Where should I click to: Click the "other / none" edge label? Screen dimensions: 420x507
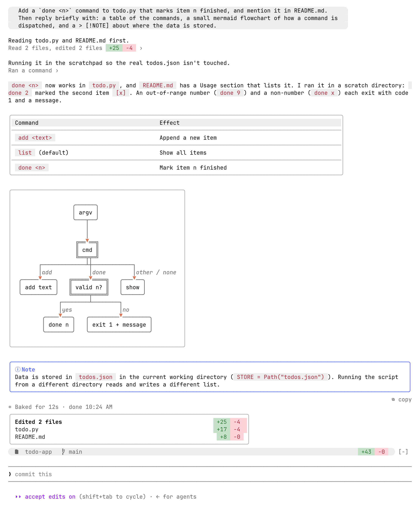(156, 272)
